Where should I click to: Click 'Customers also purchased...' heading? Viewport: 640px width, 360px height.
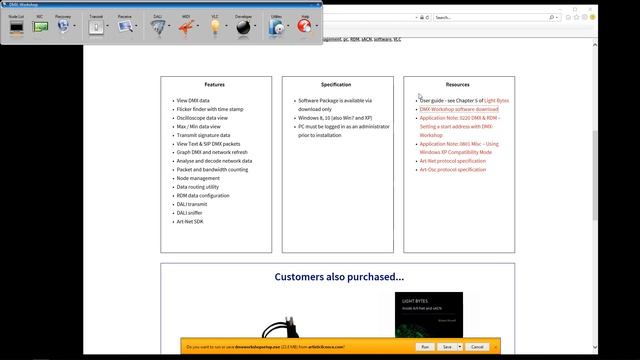pyautogui.click(x=339, y=277)
